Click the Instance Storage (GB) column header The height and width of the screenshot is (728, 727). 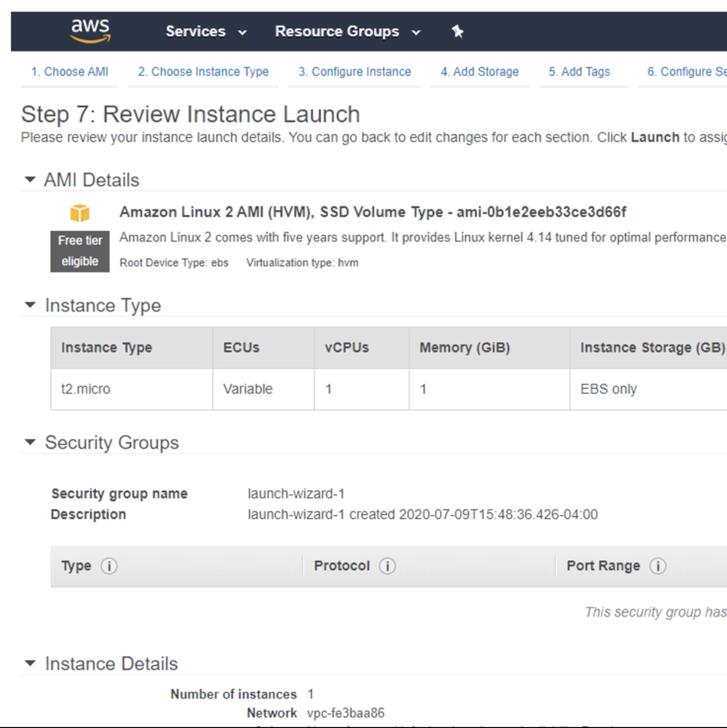[648, 348]
